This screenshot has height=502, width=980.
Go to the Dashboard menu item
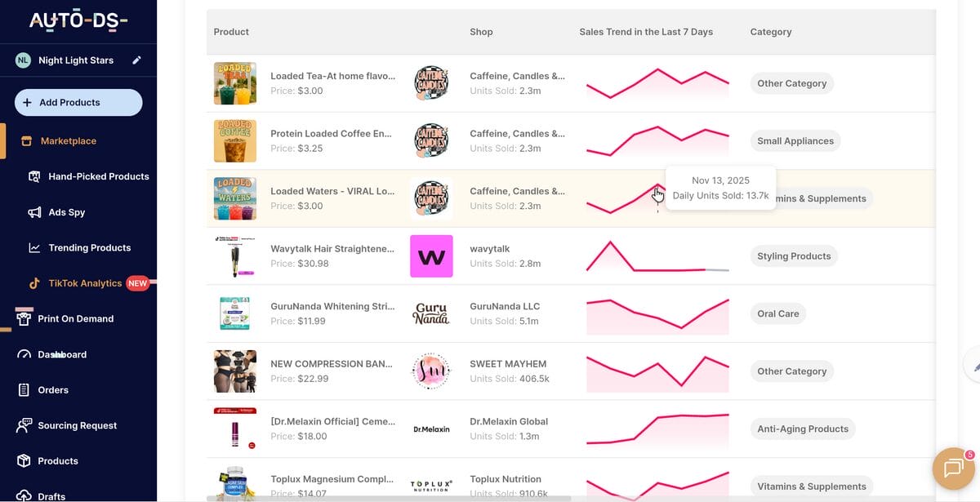coord(61,353)
